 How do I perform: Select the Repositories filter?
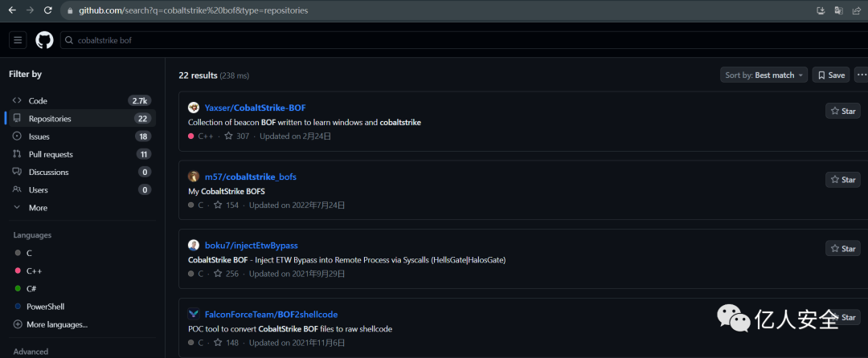click(x=81, y=118)
